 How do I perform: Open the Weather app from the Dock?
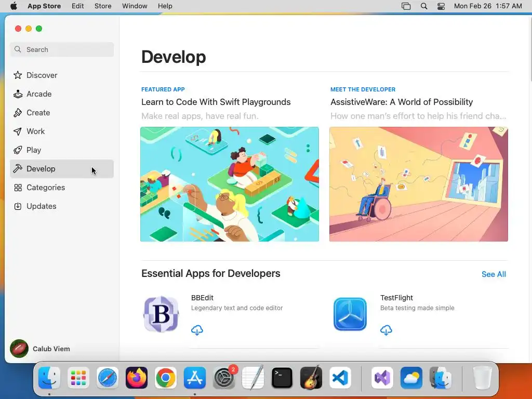411,378
